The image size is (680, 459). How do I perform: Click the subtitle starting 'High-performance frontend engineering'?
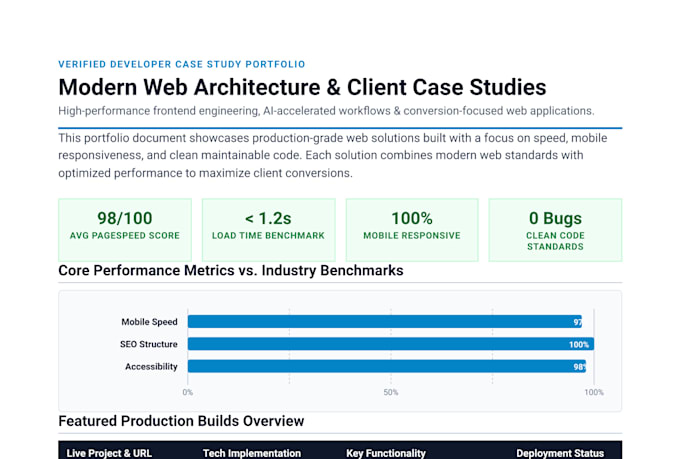coord(326,111)
